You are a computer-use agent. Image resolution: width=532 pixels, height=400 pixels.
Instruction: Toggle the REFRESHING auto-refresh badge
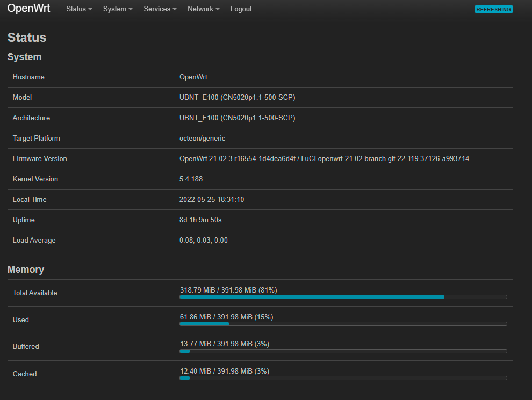pos(493,9)
